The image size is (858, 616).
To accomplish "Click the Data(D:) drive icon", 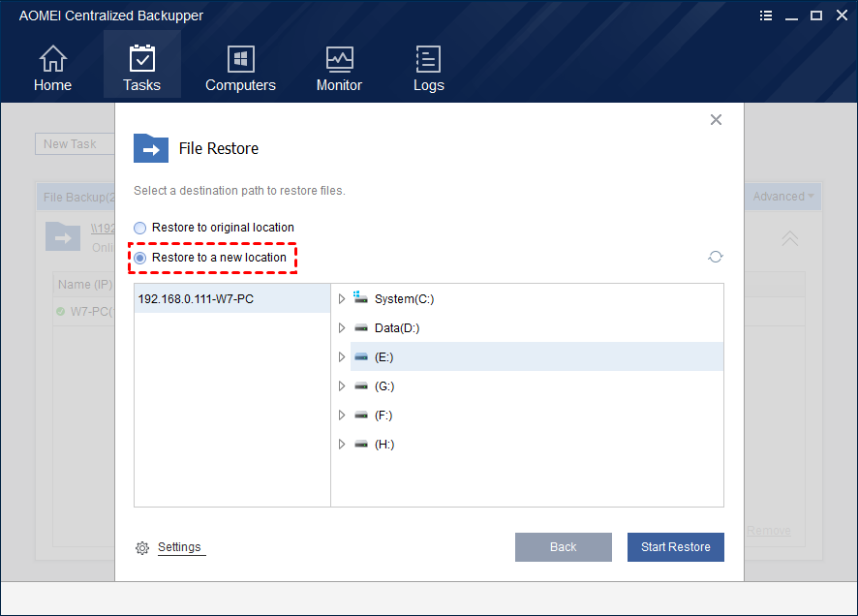I will [361, 328].
